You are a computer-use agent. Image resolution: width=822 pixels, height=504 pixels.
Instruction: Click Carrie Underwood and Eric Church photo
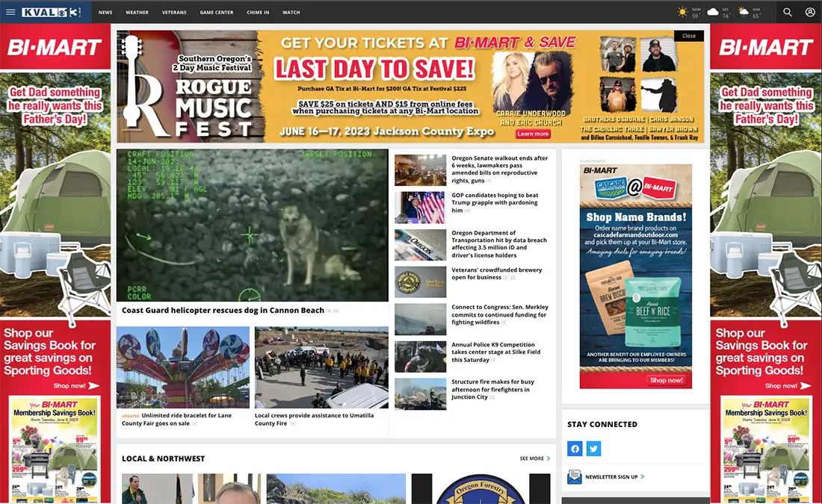531,84
